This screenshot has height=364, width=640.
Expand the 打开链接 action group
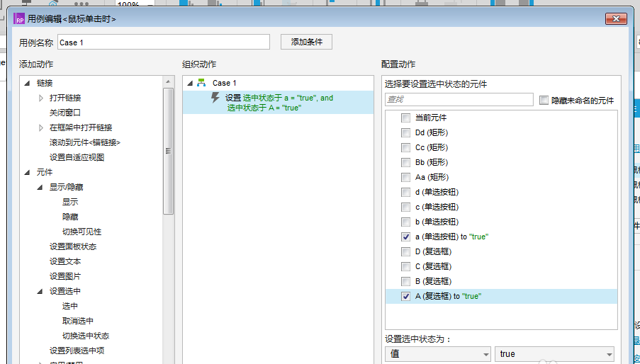pos(40,98)
